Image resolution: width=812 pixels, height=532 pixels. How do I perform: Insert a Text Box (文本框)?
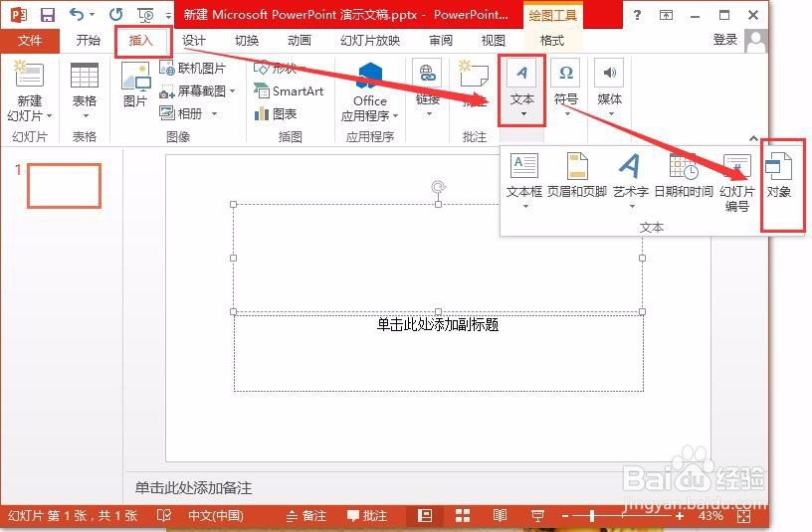pyautogui.click(x=524, y=180)
